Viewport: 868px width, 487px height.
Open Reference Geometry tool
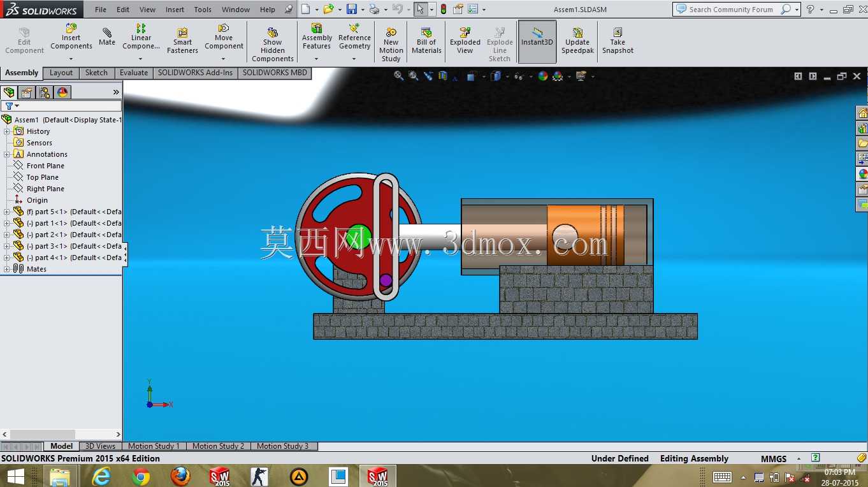[354, 37]
